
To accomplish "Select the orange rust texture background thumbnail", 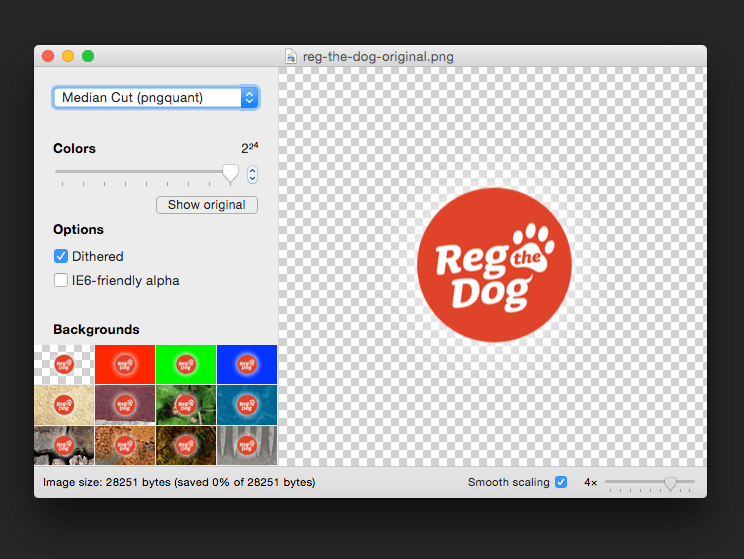I will pyautogui.click(x=125, y=445).
